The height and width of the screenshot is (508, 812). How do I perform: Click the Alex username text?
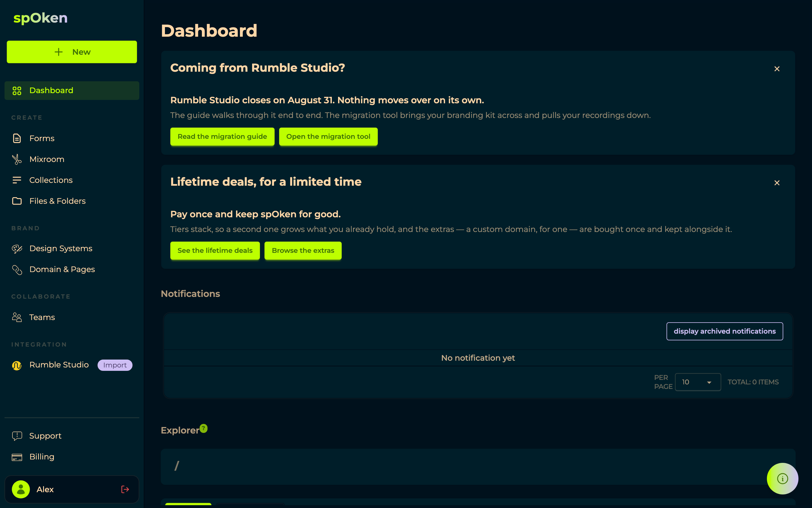[x=45, y=490]
